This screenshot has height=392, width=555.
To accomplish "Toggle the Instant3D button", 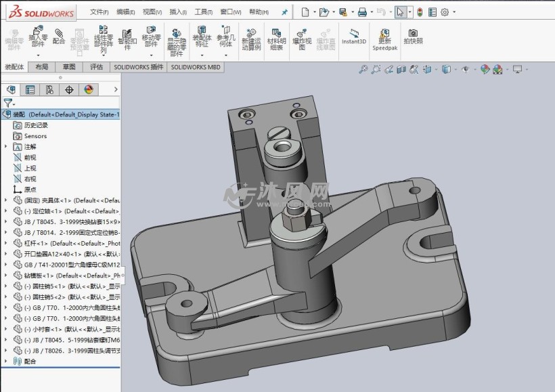I will click(x=353, y=36).
